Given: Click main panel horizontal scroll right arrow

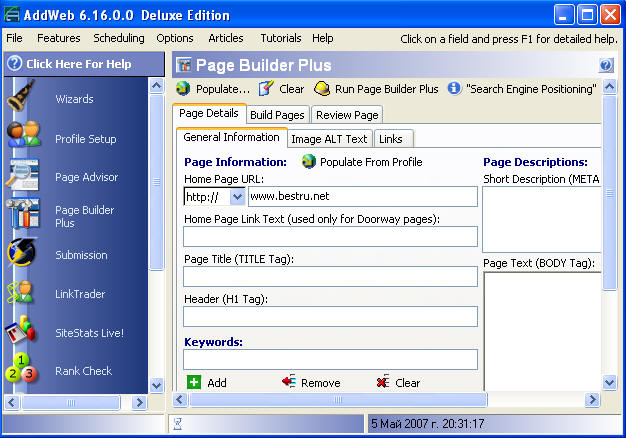Looking at the screenshot, I should click(x=592, y=399).
